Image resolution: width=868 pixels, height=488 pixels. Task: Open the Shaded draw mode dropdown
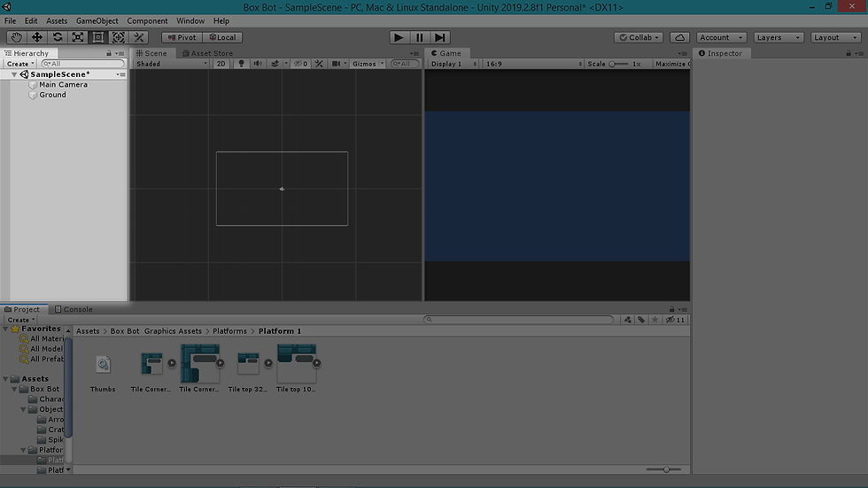click(171, 64)
